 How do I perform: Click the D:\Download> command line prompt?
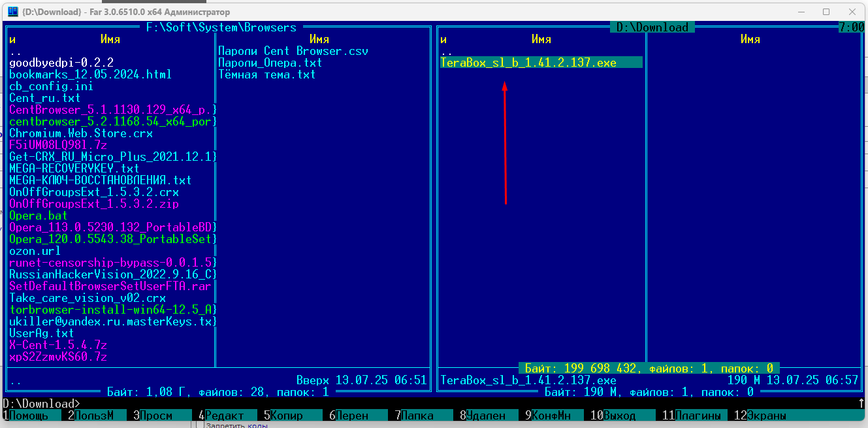click(42, 404)
